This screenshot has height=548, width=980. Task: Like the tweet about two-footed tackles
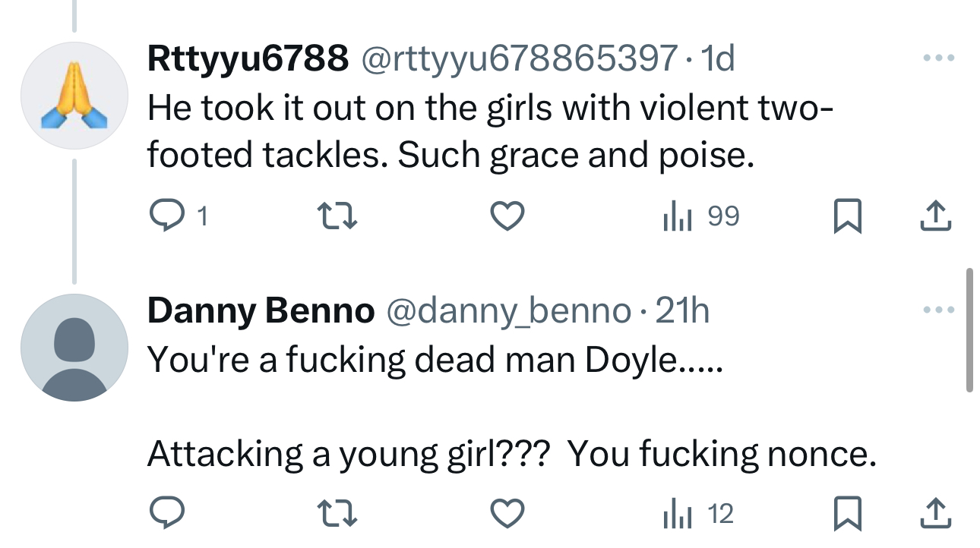point(507,218)
